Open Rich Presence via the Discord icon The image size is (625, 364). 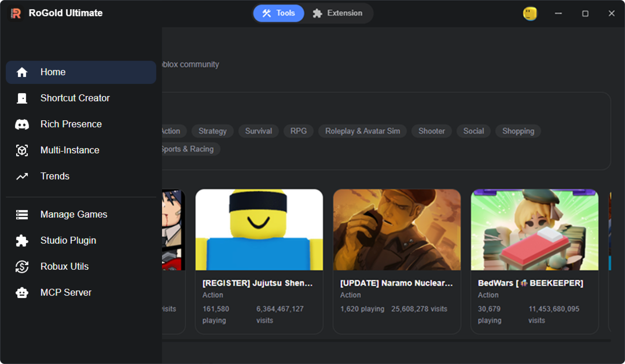22,124
